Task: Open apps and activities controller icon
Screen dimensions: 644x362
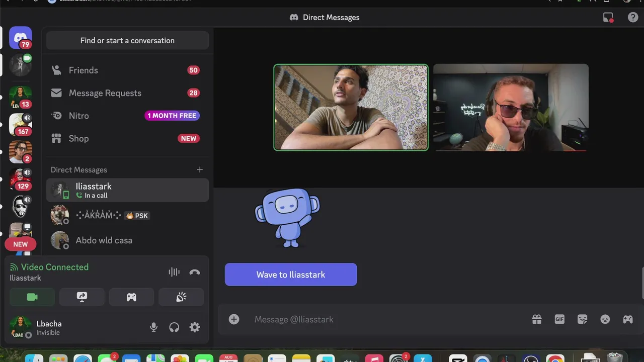Action: pyautogui.click(x=628, y=319)
